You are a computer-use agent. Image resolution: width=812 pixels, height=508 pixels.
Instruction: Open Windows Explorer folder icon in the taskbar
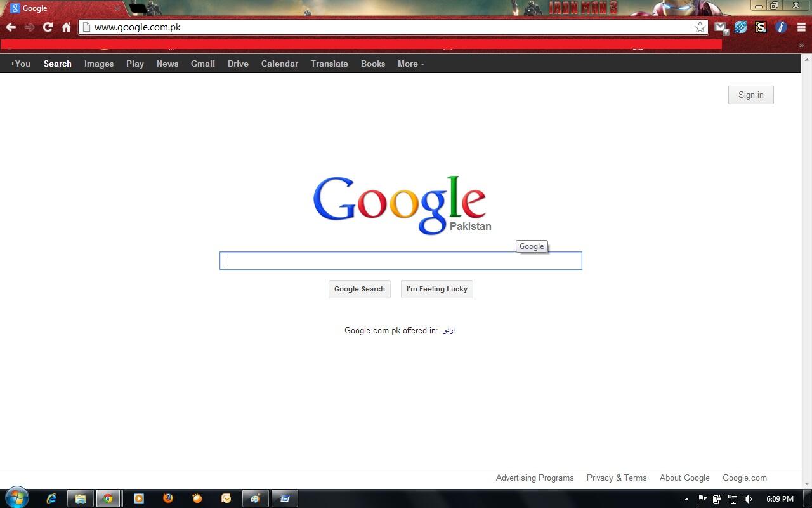(80, 498)
